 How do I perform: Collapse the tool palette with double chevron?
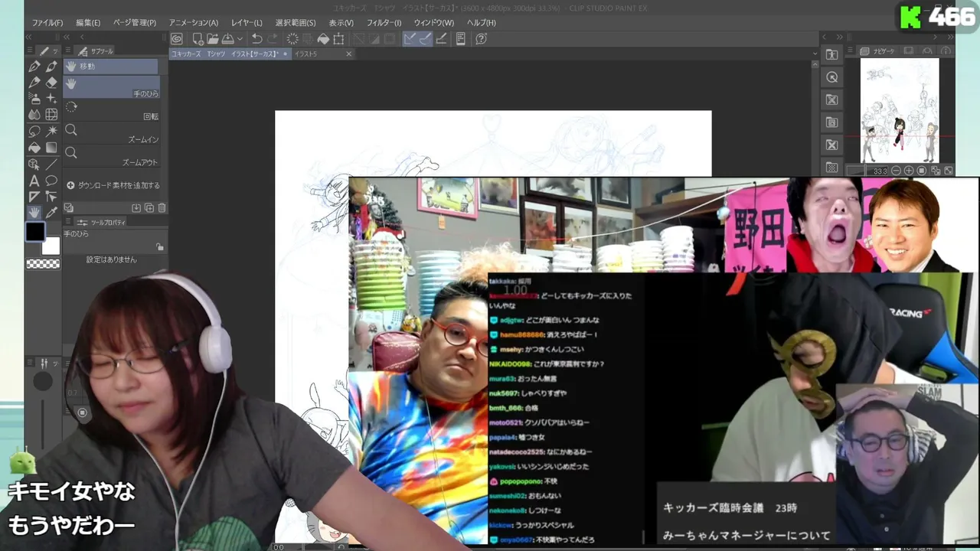pos(29,37)
